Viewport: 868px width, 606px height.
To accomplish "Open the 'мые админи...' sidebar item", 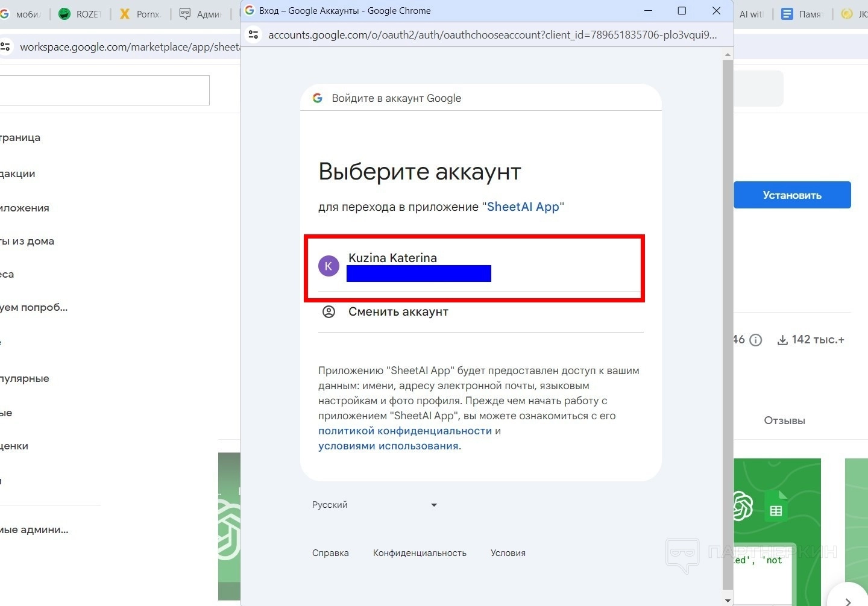I will (x=34, y=529).
